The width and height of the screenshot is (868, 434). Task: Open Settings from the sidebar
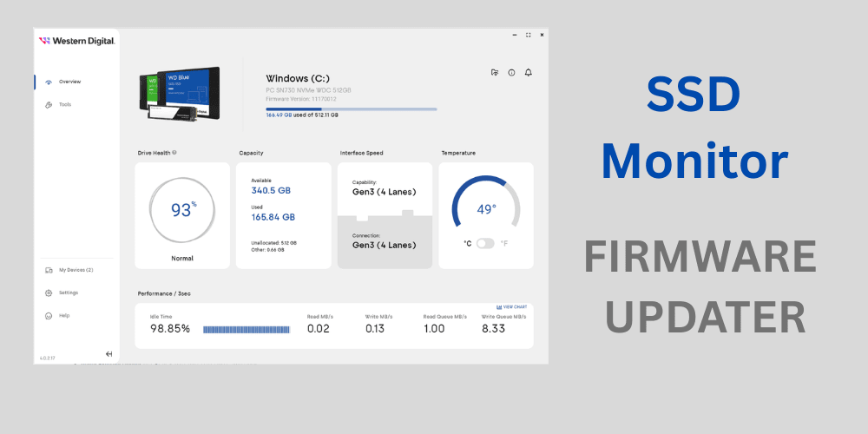point(69,293)
